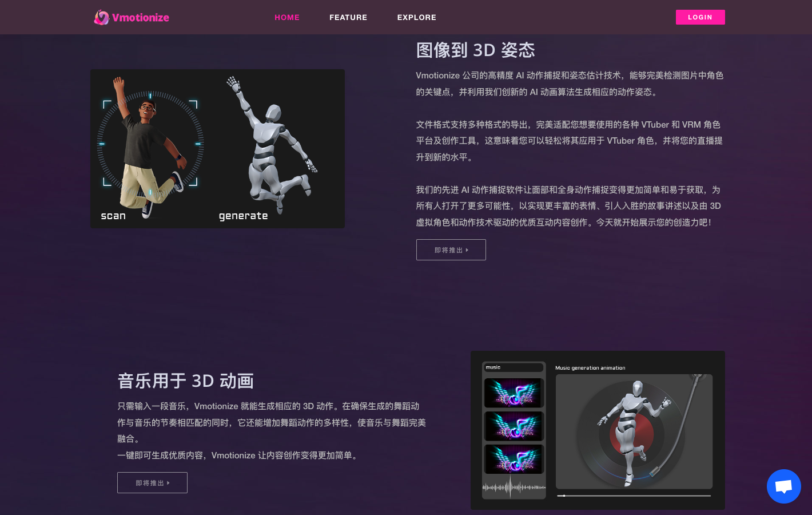This screenshot has width=812, height=515.
Task: Click the Vmotionize logo icon
Action: pos(101,17)
